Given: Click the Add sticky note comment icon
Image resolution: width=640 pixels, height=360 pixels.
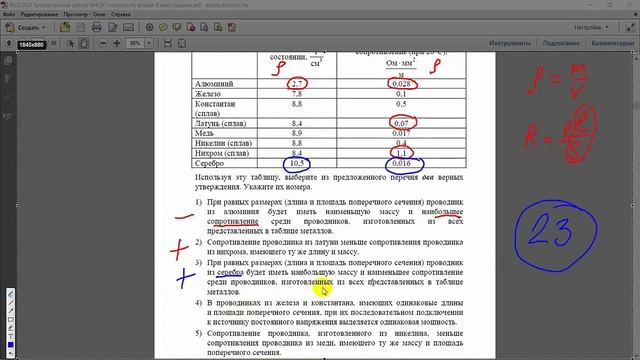Looking at the screenshot, I should tap(163, 27).
